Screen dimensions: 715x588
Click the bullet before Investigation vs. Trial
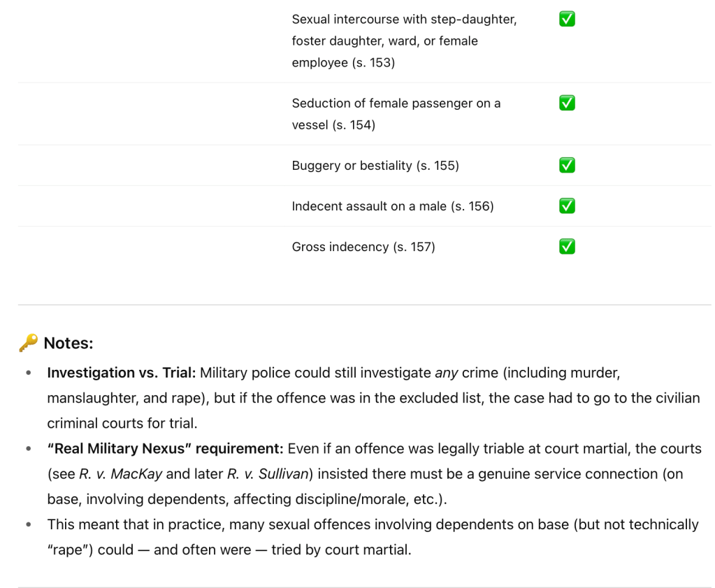[28, 373]
